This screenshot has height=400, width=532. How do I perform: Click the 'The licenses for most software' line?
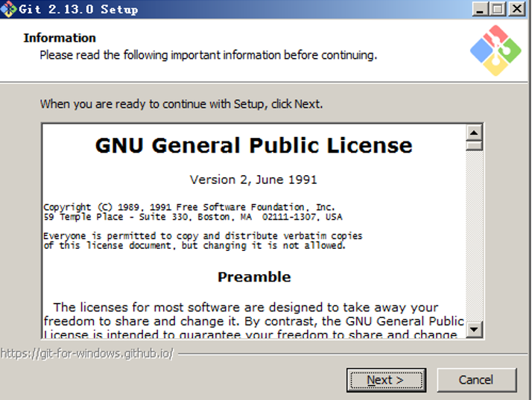click(246, 308)
